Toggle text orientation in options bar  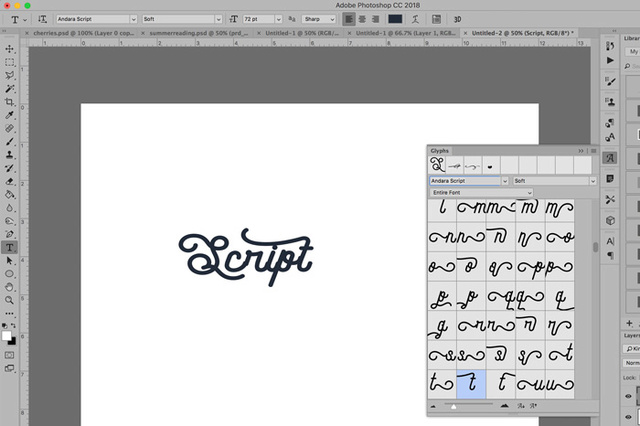tap(42, 19)
